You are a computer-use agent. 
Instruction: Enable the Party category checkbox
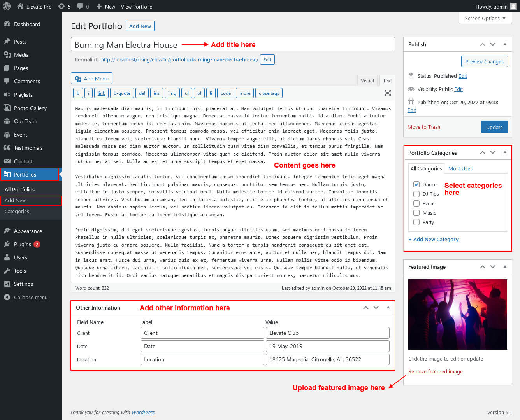pyautogui.click(x=416, y=222)
